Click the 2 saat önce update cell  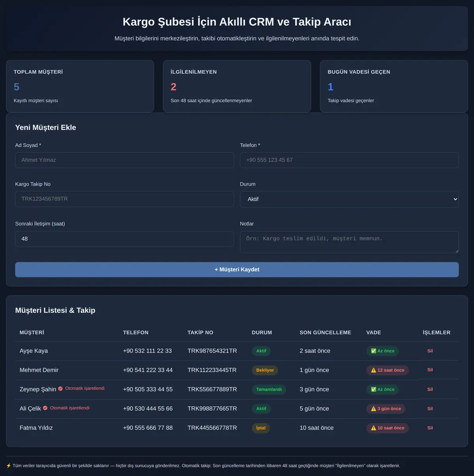pos(315,351)
